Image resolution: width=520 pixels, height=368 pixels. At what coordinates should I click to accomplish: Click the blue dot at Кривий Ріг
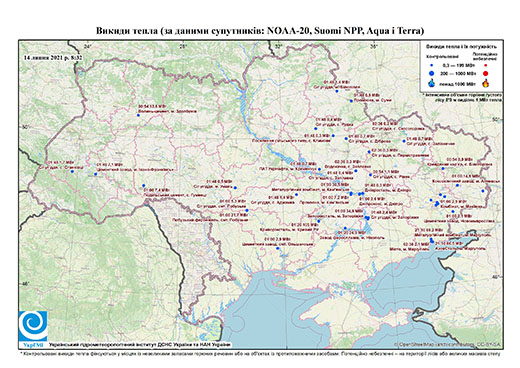pos(319,221)
